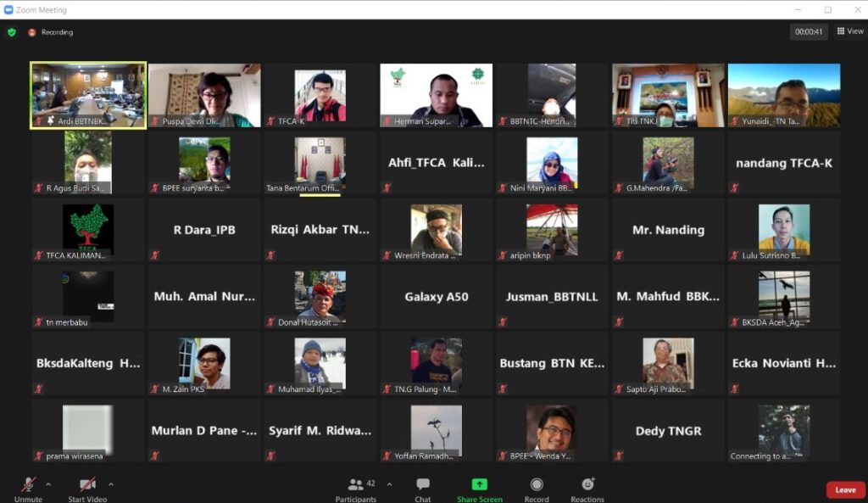
Task: Unmute the microphone
Action: coord(28,487)
